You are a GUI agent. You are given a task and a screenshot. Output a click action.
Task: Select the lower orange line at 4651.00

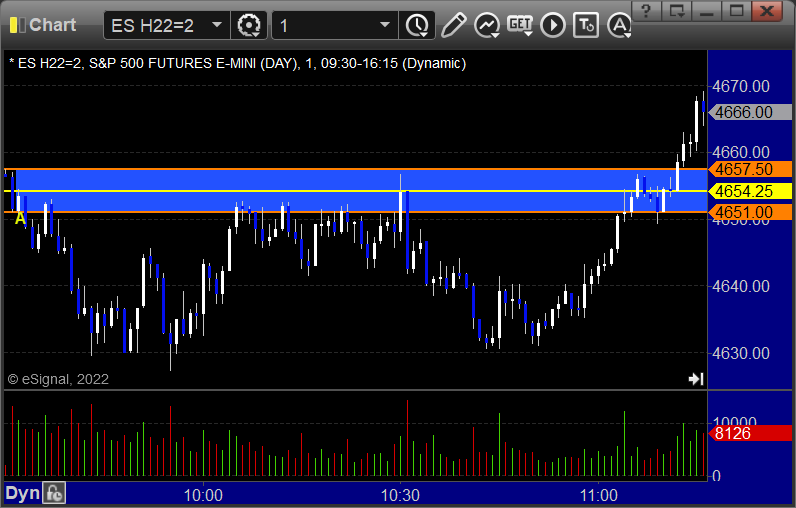click(x=355, y=212)
